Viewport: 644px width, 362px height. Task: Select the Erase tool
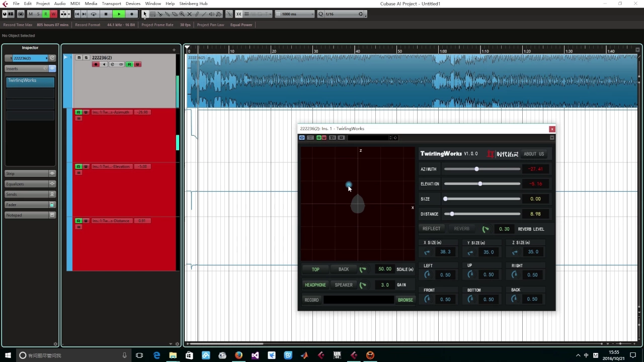point(175,14)
